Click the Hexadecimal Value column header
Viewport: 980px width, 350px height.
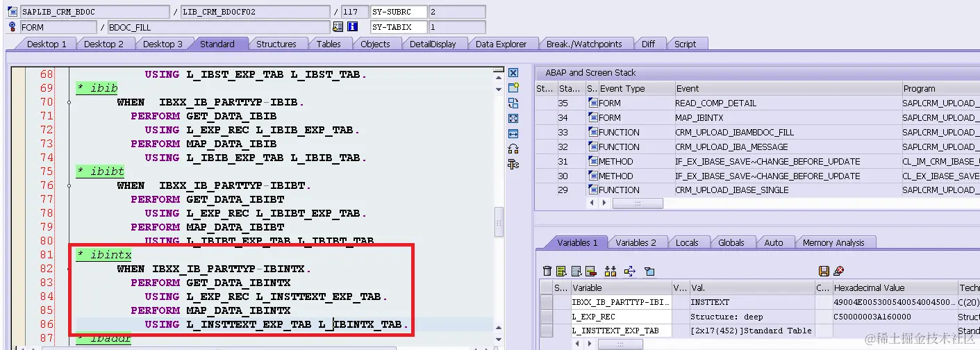click(895, 287)
